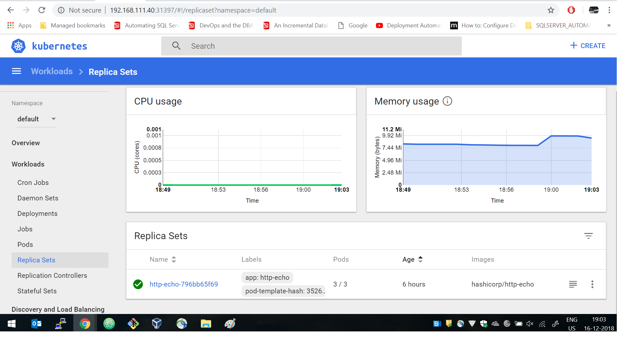Click the Memory usage info icon
Image resolution: width=620 pixels, height=364 pixels.
447,101
